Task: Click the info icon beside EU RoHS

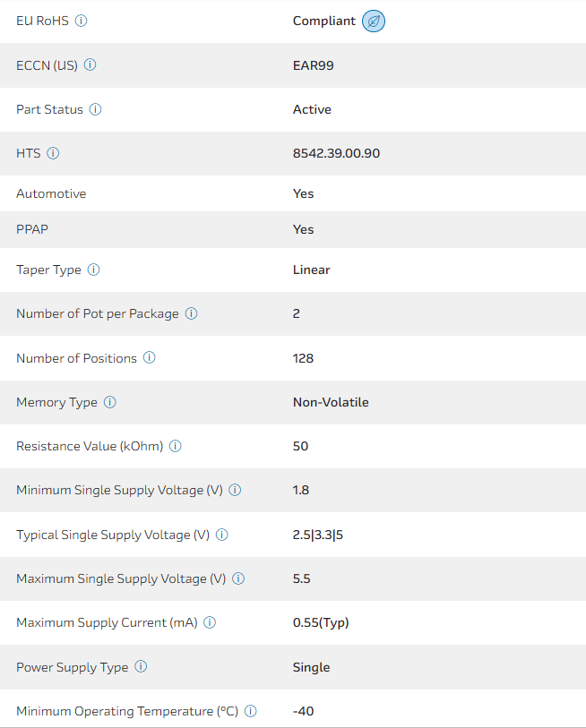Action: (82, 21)
